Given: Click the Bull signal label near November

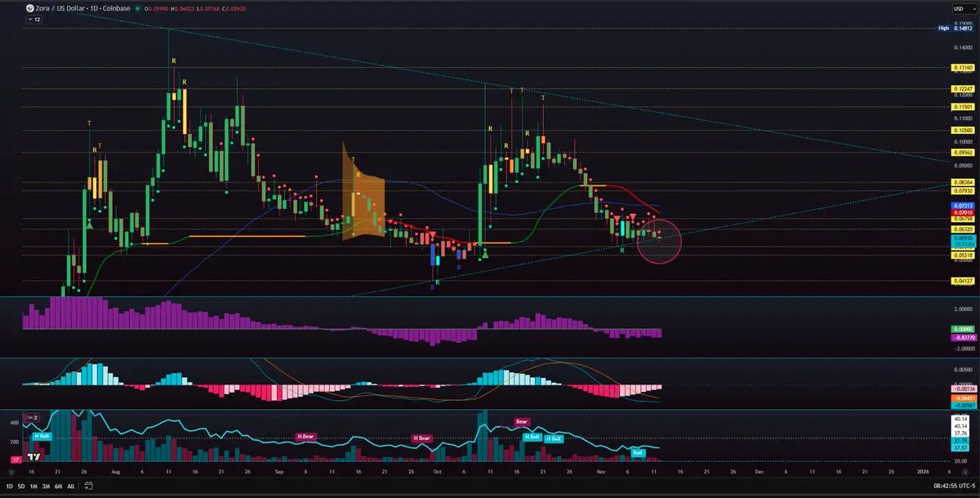Looking at the screenshot, I should coord(639,451).
